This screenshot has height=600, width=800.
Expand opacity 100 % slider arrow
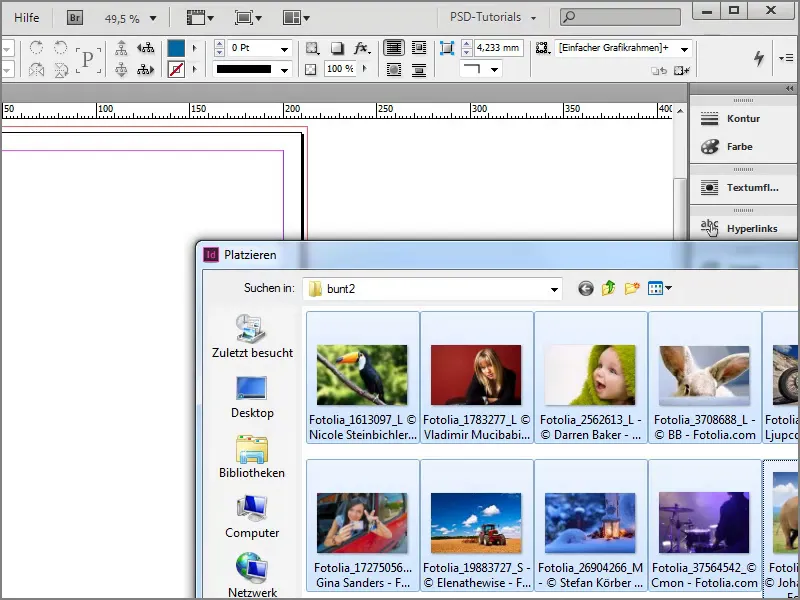pyautogui.click(x=364, y=68)
